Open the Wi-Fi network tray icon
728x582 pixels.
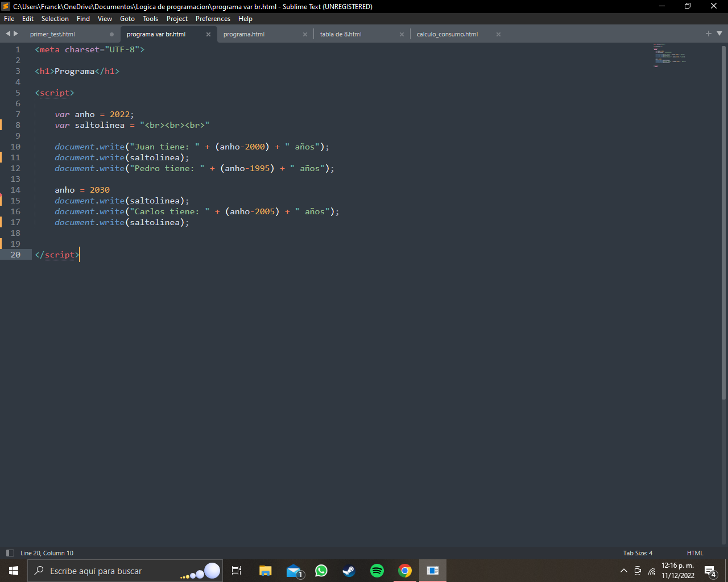tap(652, 571)
